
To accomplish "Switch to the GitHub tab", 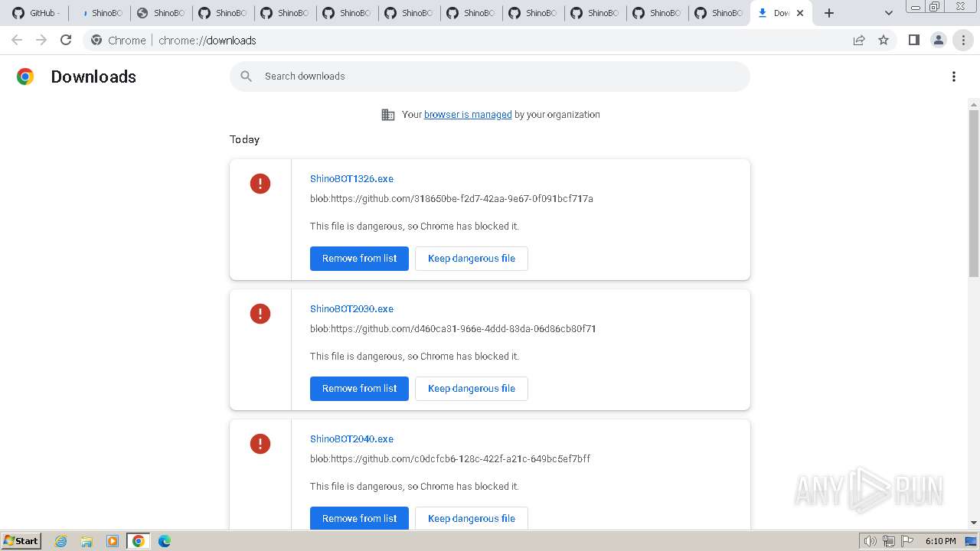I will coord(36,13).
